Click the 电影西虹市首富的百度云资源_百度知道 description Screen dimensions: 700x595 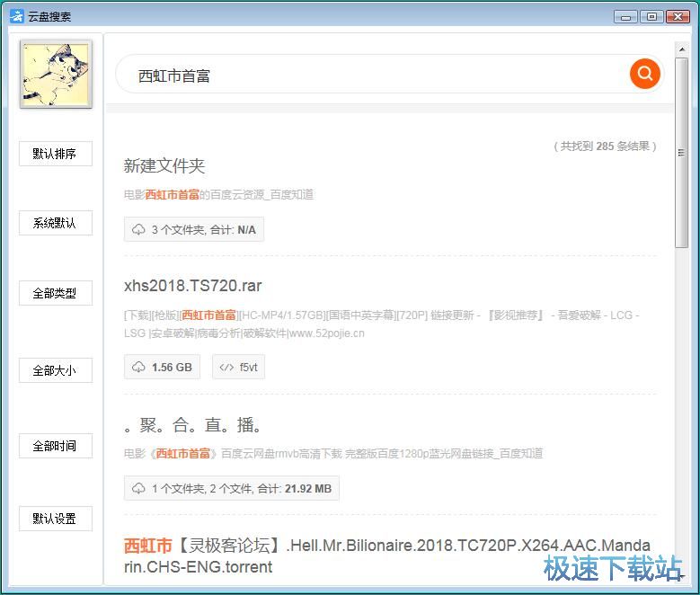(x=218, y=195)
